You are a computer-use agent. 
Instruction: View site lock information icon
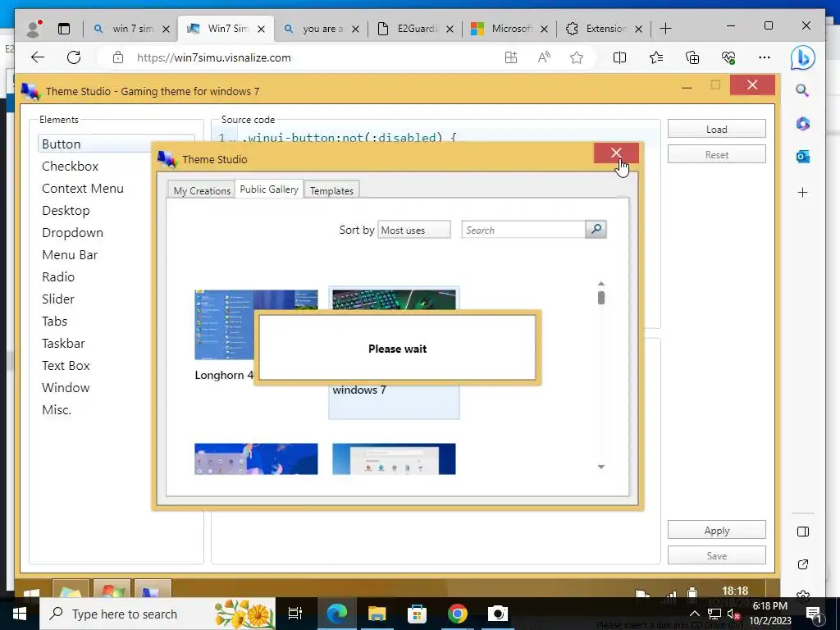[x=118, y=57]
